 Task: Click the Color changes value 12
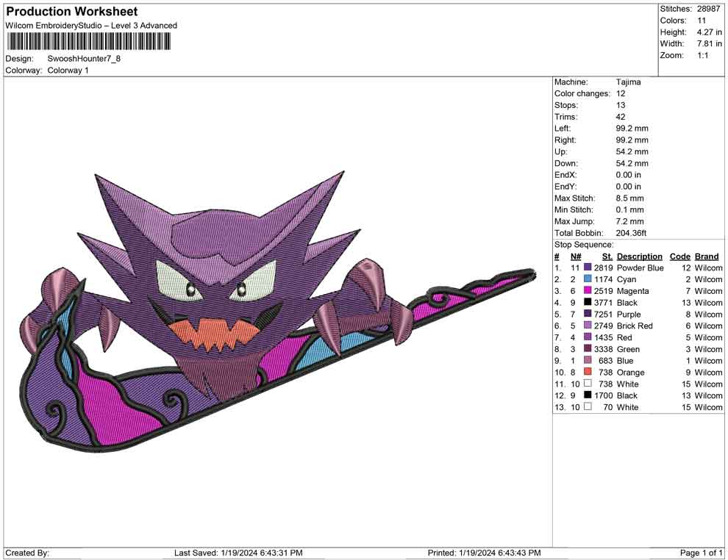621,93
